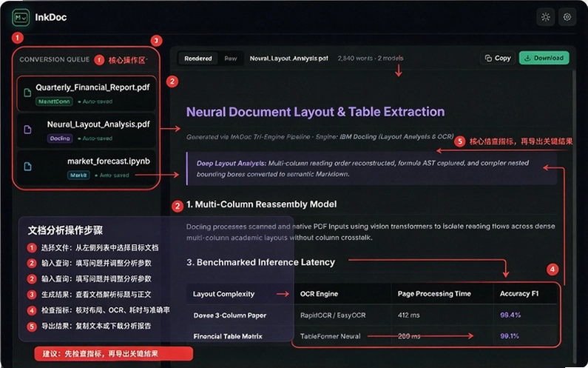The image size is (588, 368).
Task: Click the blue engine badge under market_forecast.ipynb
Action: pos(78,175)
